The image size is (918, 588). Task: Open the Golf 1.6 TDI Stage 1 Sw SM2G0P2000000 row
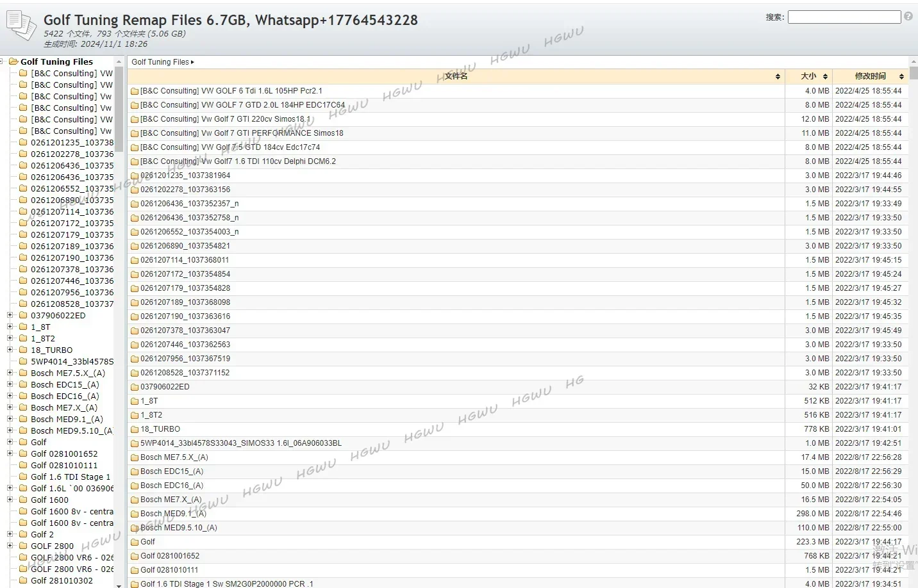[x=227, y=584]
